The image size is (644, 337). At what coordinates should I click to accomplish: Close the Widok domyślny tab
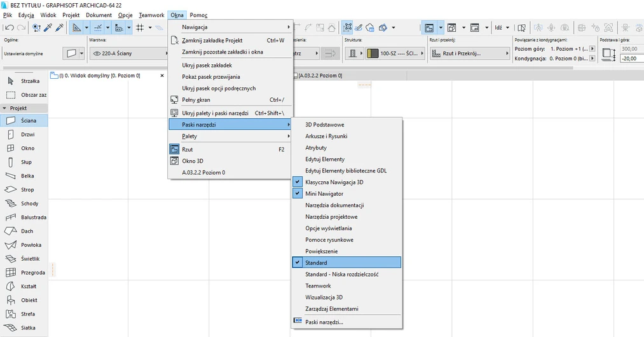[x=162, y=76]
